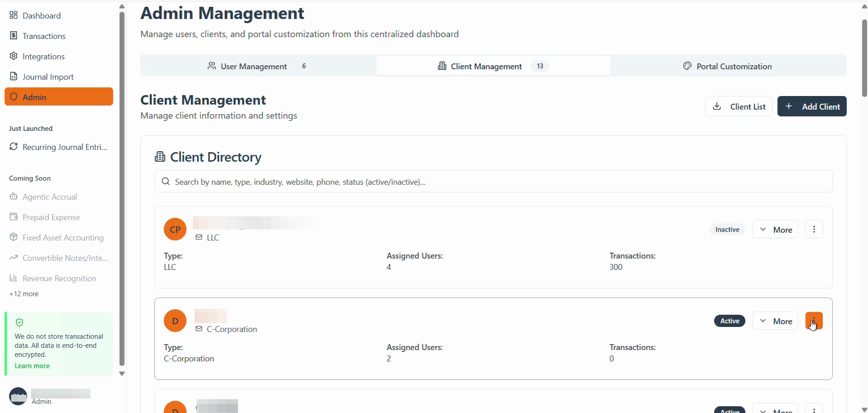Click the Recurring Journal refresh icon

14,146
